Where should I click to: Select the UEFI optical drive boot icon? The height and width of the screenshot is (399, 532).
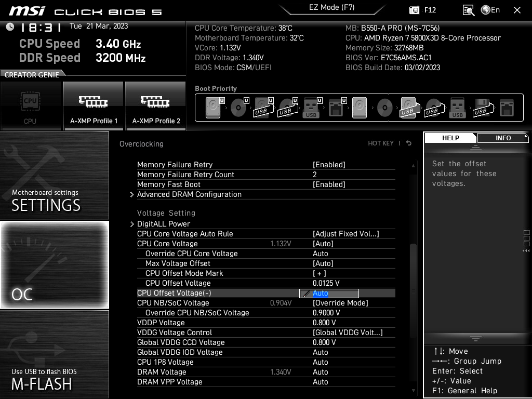(x=240, y=108)
